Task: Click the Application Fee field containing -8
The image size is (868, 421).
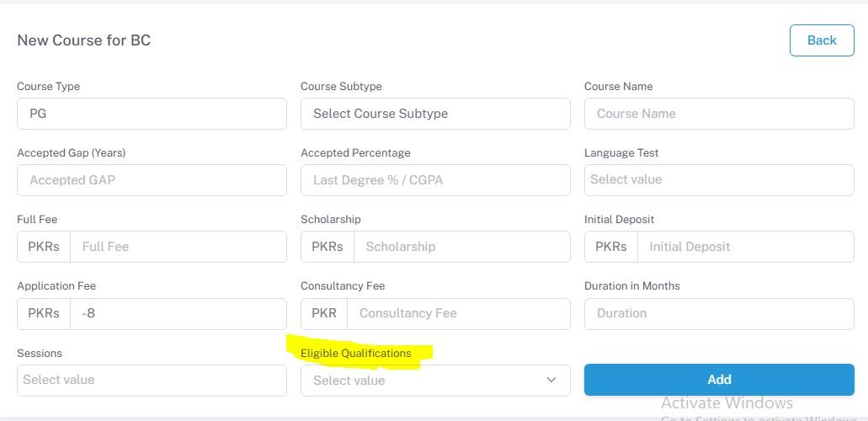Action: pos(178,313)
